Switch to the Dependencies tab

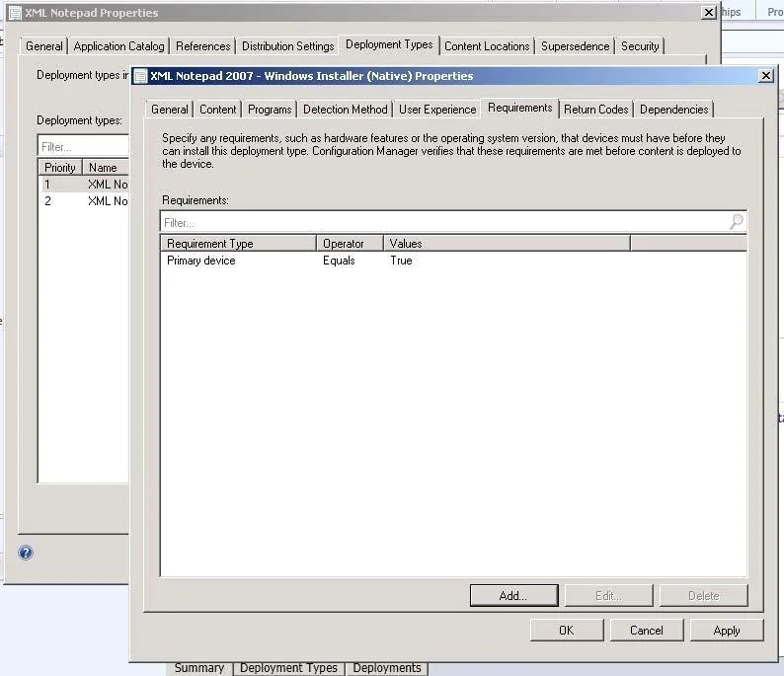[674, 110]
